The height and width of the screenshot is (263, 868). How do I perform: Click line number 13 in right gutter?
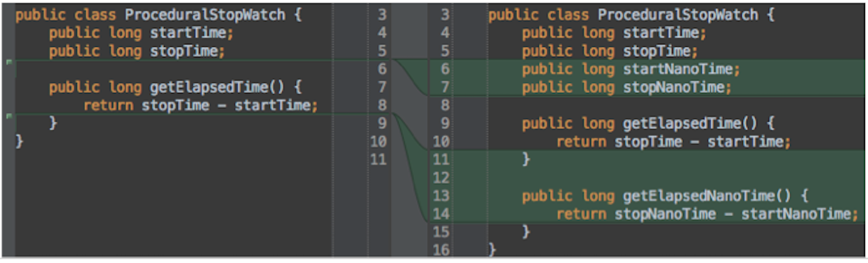[441, 196]
